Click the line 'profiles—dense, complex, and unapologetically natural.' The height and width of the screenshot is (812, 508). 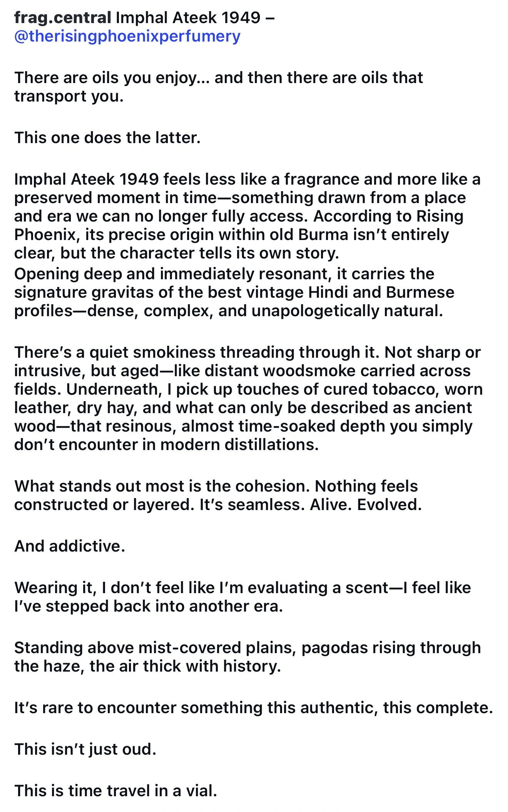tap(229, 311)
